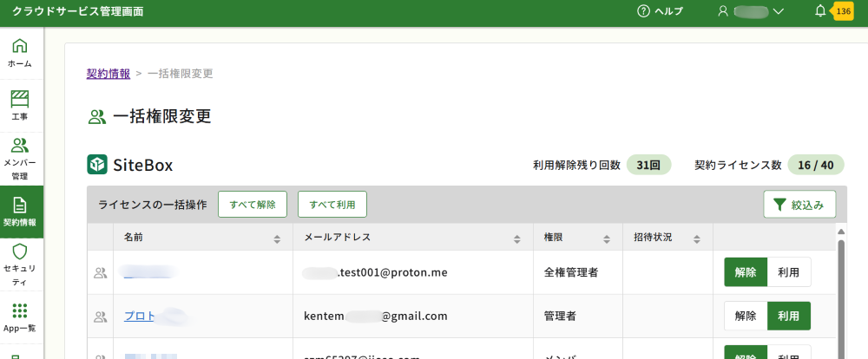Click the すべて利用 button

(332, 205)
